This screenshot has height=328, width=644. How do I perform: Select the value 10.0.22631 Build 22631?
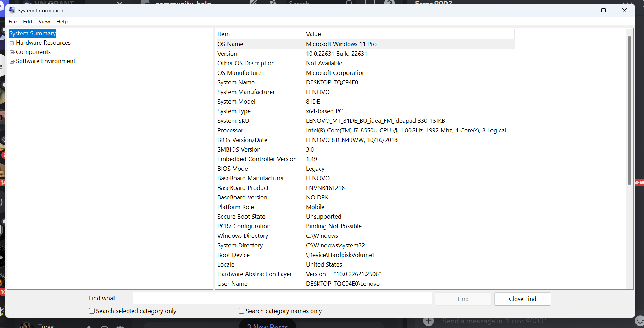click(337, 54)
